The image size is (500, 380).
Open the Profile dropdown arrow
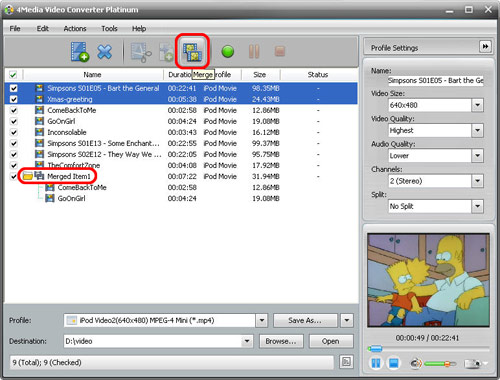tap(262, 320)
